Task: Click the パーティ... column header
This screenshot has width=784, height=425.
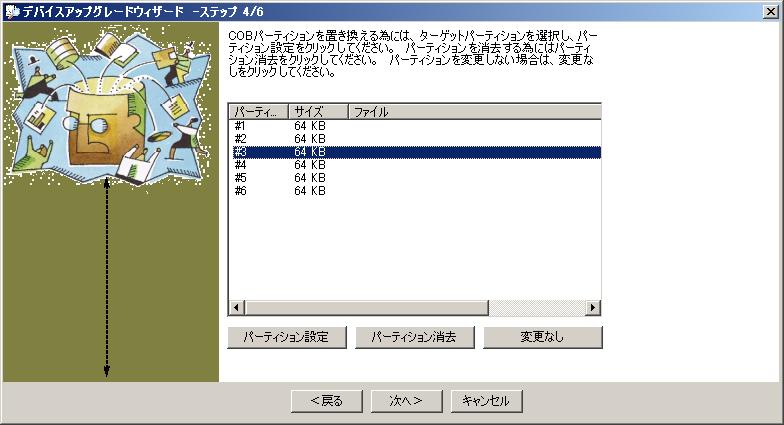Action: 259,112
